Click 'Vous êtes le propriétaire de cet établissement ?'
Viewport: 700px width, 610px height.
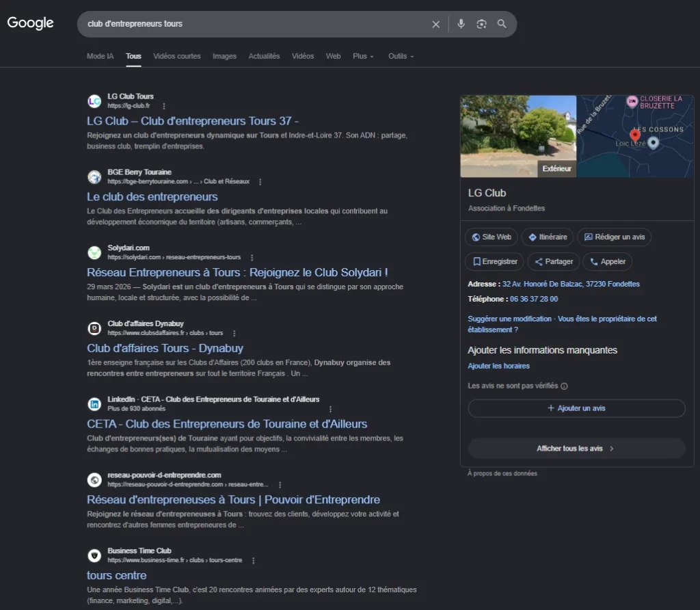tap(563, 324)
